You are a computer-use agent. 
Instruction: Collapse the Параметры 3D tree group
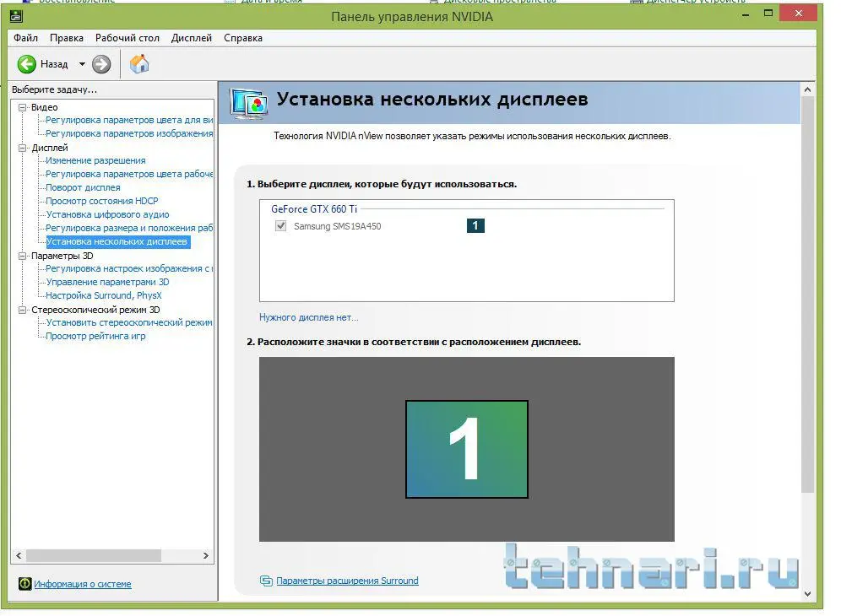(x=23, y=256)
